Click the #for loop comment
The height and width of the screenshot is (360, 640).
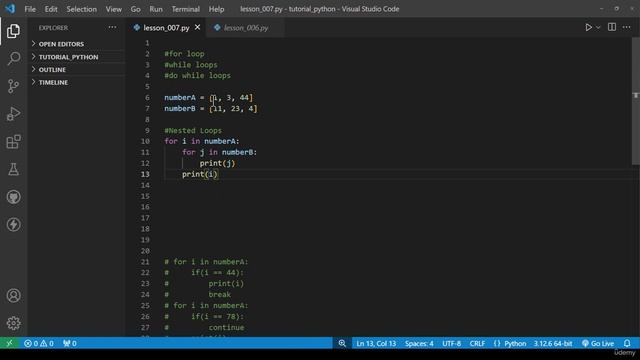click(x=184, y=54)
